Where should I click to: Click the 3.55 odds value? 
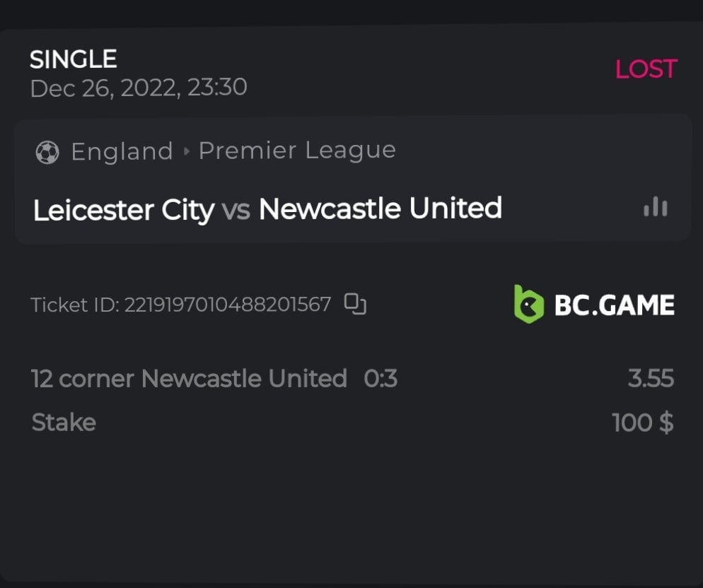click(651, 379)
